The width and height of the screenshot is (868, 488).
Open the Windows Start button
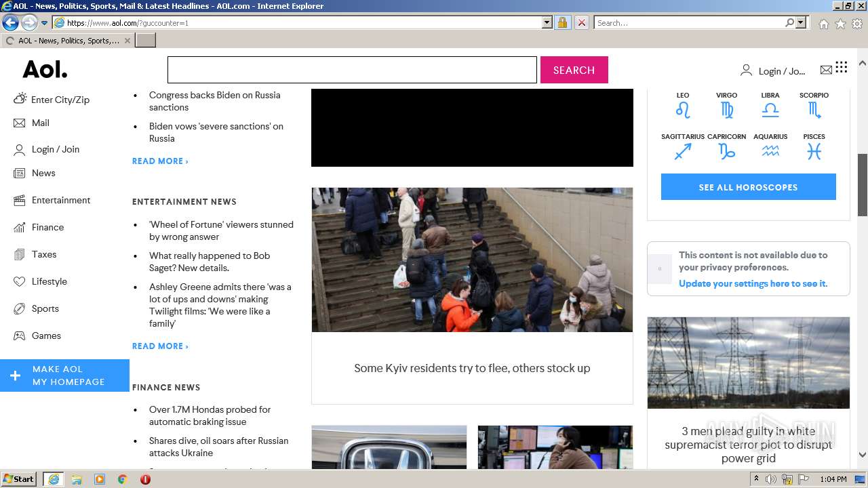18,479
